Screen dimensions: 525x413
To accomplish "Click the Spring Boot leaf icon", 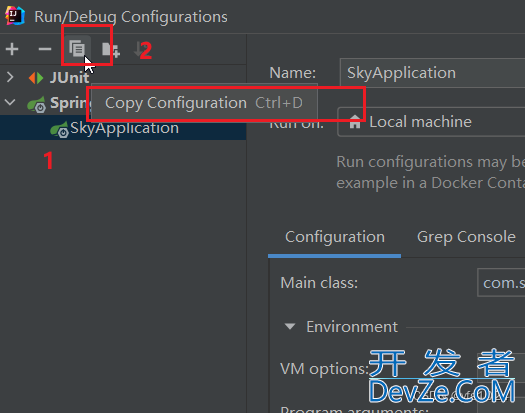I will coord(36,104).
